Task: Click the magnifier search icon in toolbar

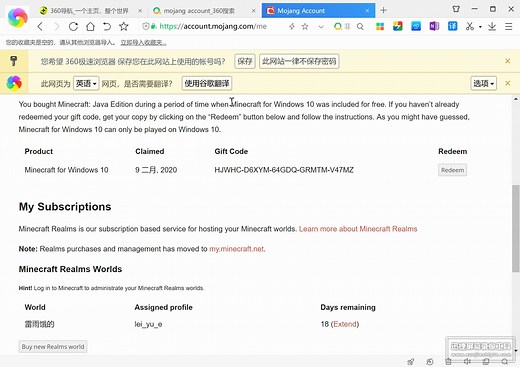Action: tap(360, 26)
